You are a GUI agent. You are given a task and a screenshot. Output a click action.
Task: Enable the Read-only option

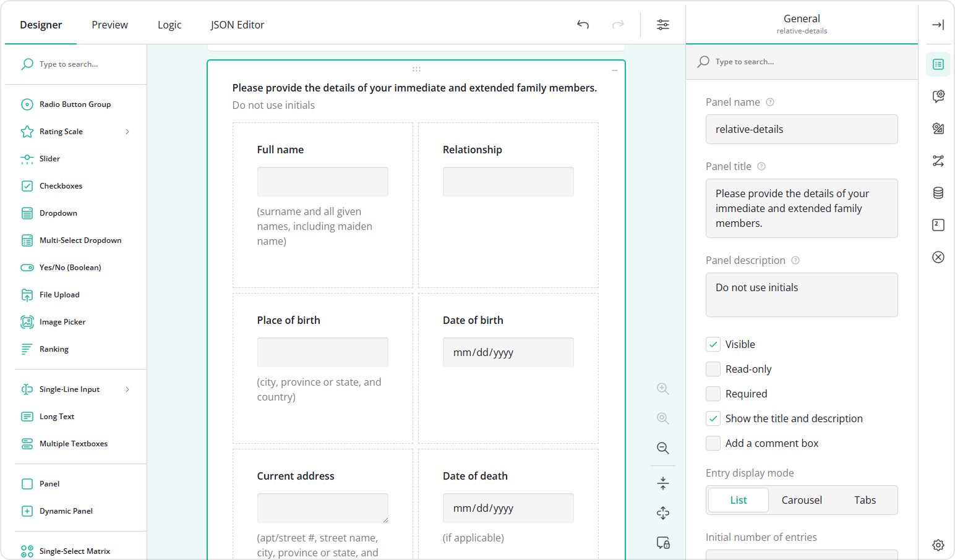pyautogui.click(x=713, y=368)
